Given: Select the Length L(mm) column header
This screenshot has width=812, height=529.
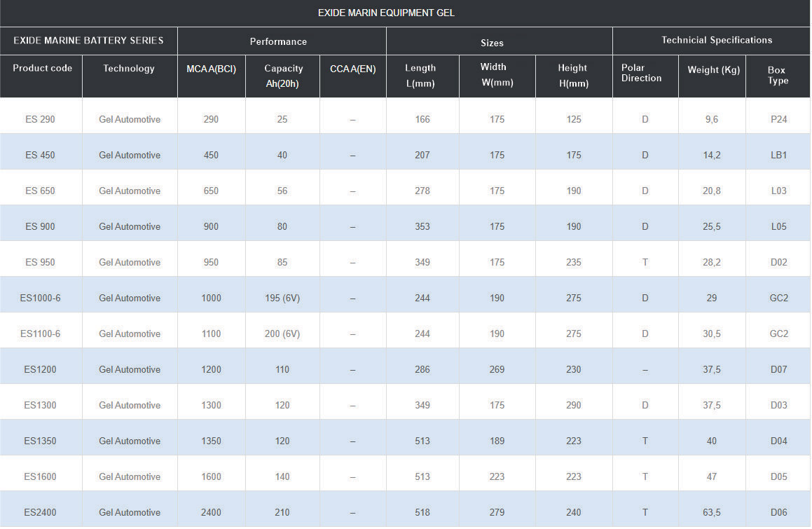Looking at the screenshot, I should pyautogui.click(x=420, y=76).
